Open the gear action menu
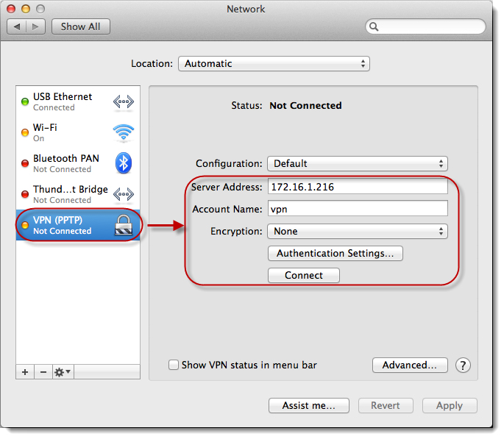Screen dimensions: 504x439 point(63,372)
